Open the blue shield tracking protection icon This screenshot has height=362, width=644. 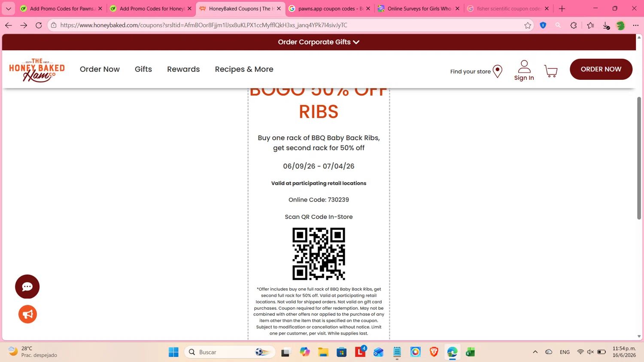click(x=543, y=25)
